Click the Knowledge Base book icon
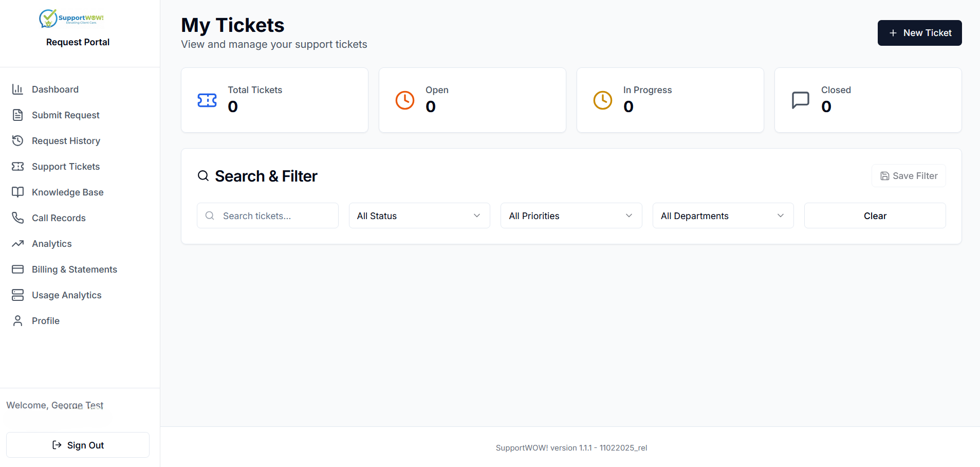Image resolution: width=980 pixels, height=467 pixels. tap(17, 192)
